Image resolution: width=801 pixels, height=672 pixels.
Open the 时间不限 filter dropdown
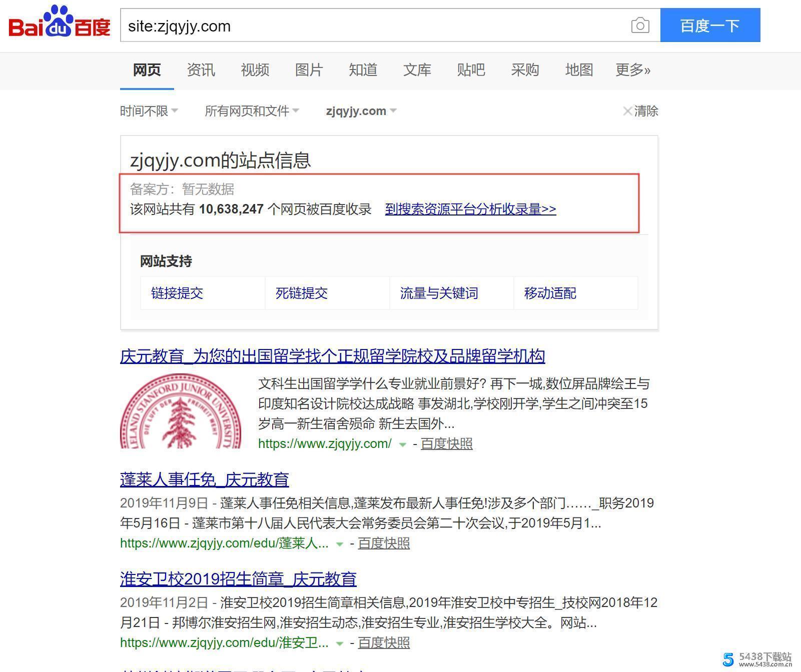tap(148, 111)
